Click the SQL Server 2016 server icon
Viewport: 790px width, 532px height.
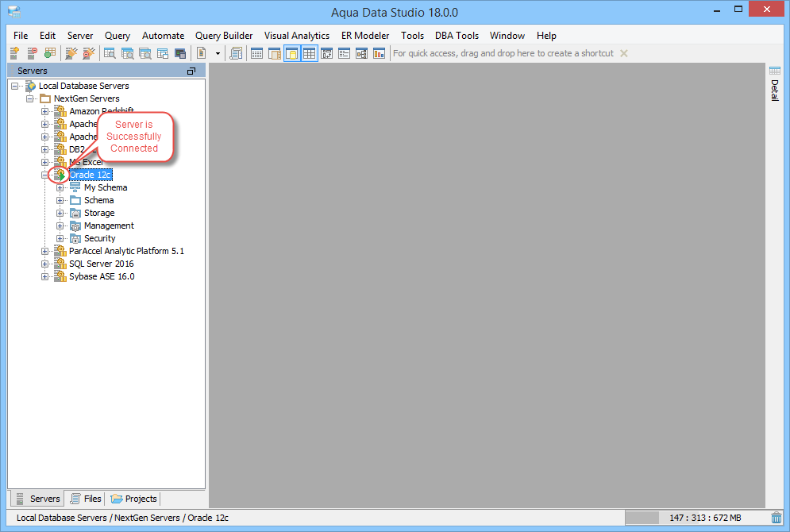(x=60, y=264)
